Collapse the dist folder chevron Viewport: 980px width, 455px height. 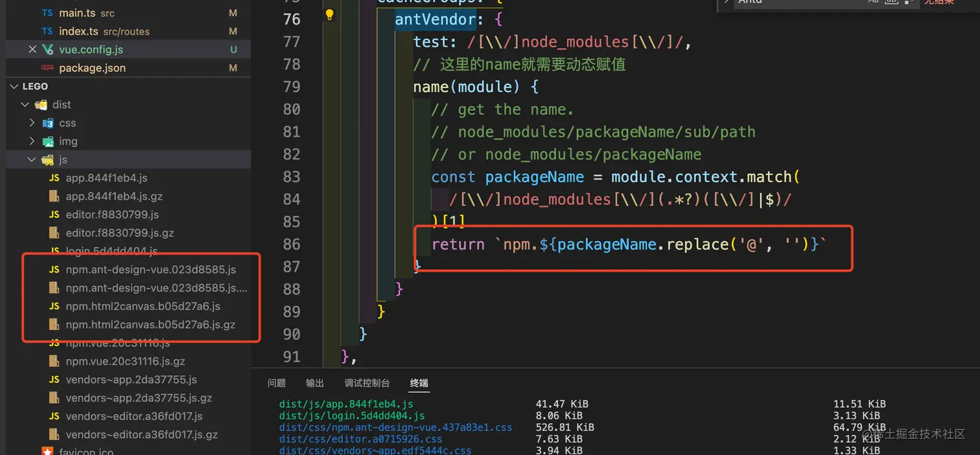[x=25, y=104]
